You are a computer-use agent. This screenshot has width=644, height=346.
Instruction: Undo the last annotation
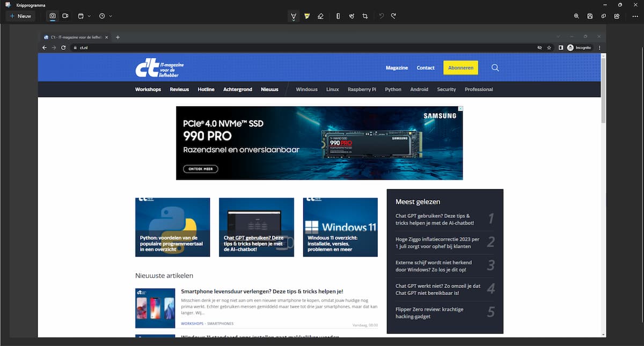coord(381,16)
